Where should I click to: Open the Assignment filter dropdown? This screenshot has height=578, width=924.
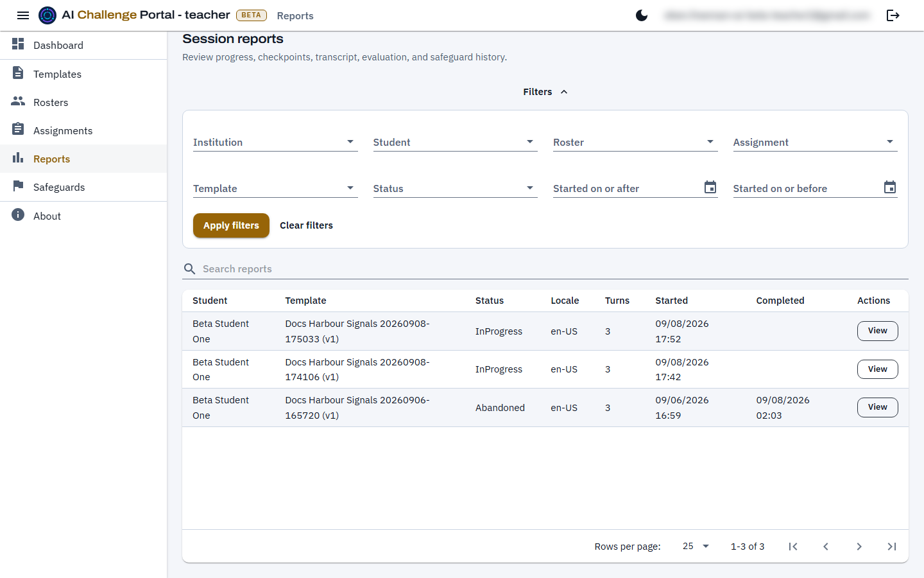pos(816,142)
